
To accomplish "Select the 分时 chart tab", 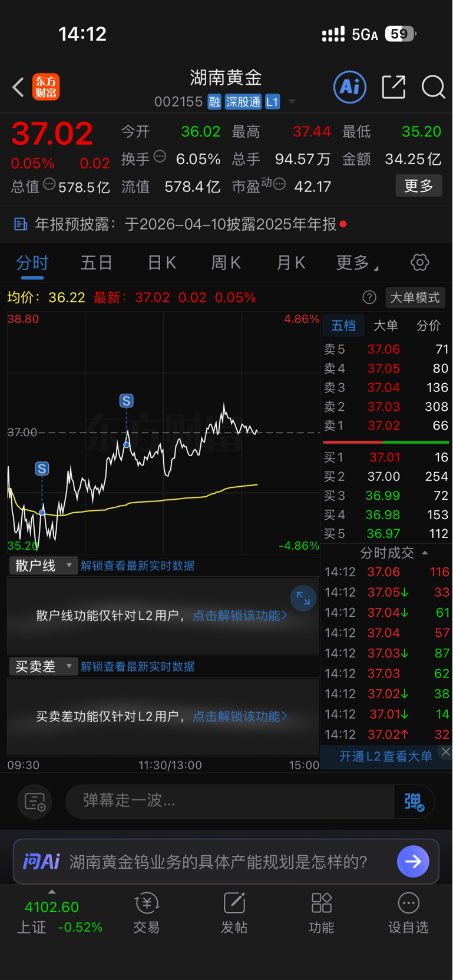I will tap(32, 263).
